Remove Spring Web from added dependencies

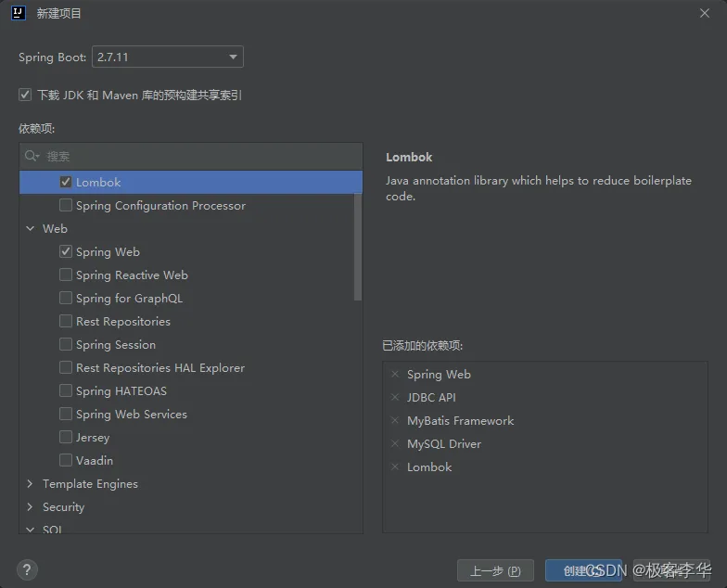coord(395,375)
